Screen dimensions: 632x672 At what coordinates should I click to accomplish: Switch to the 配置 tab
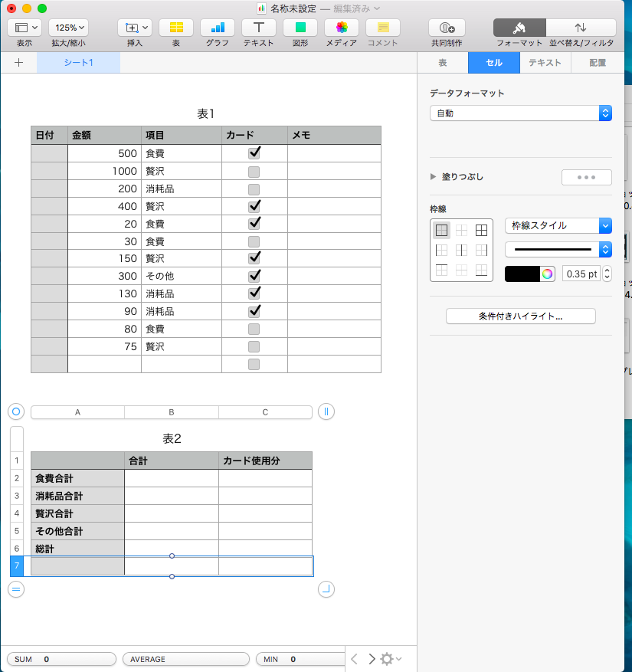597,63
